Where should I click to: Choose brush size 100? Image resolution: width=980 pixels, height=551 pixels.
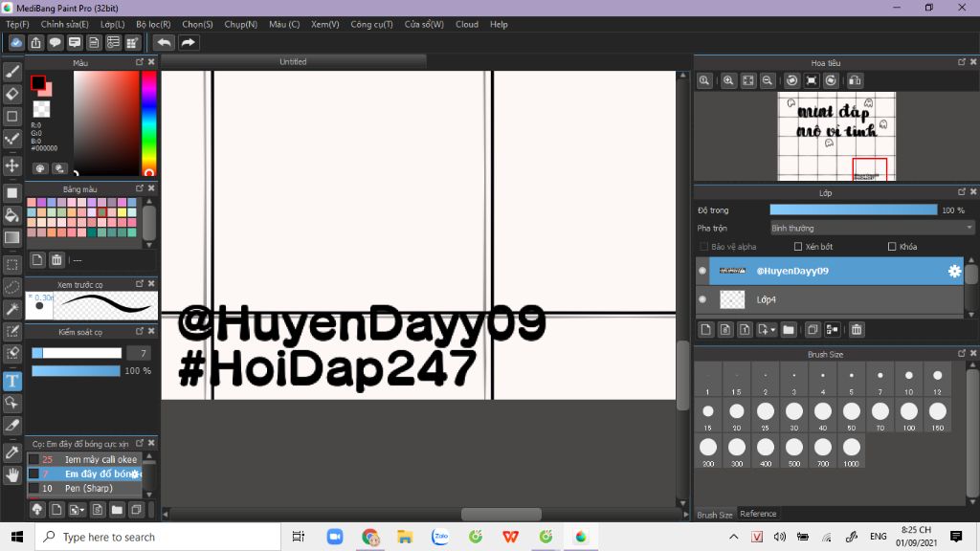coord(909,415)
